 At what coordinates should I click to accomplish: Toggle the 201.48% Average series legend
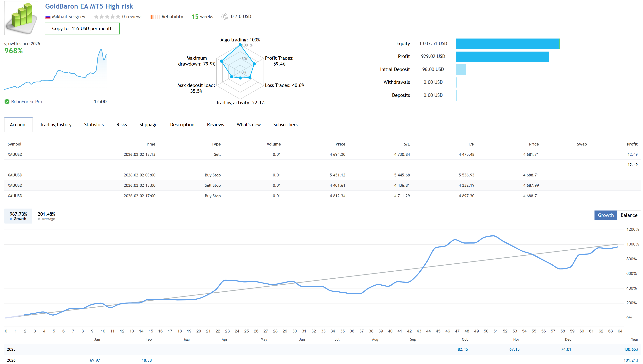46,216
